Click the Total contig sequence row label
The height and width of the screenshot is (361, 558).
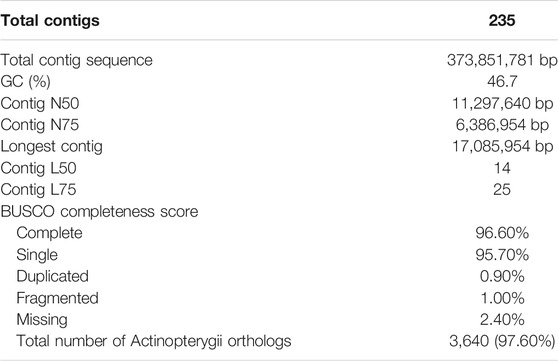pos(77,61)
